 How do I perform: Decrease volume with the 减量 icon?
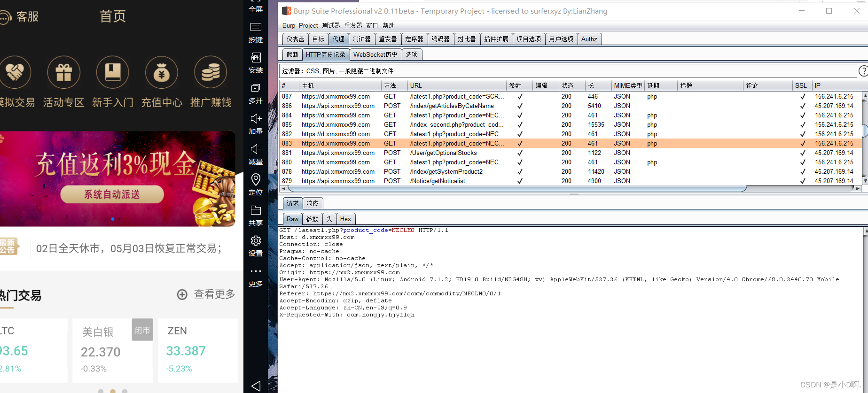click(256, 149)
